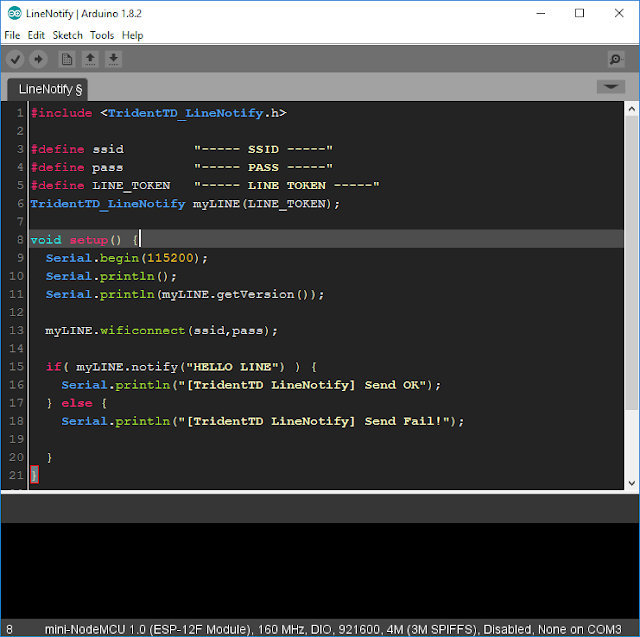The height and width of the screenshot is (637, 640).
Task: Click the "#define pass" line
Action: click(182, 167)
